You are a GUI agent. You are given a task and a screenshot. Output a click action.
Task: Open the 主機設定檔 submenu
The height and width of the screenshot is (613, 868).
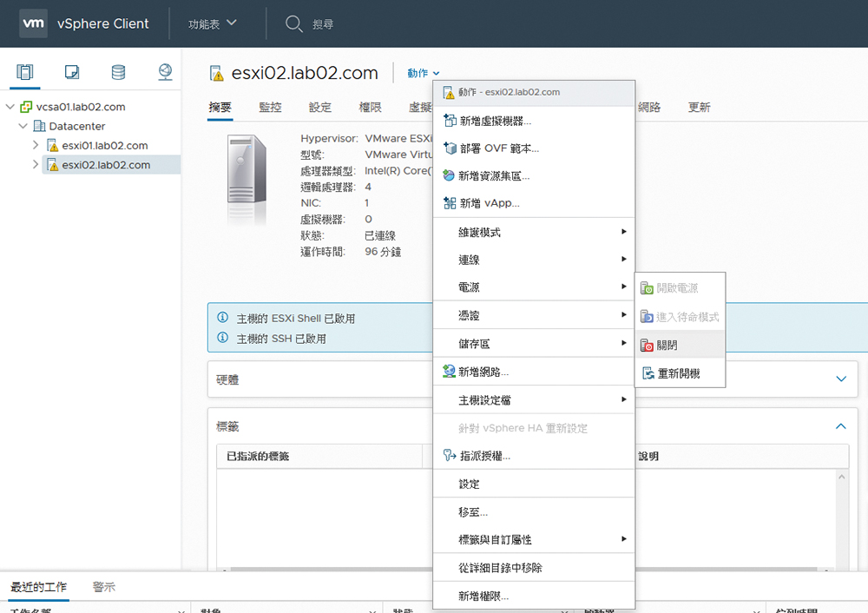pyautogui.click(x=534, y=399)
